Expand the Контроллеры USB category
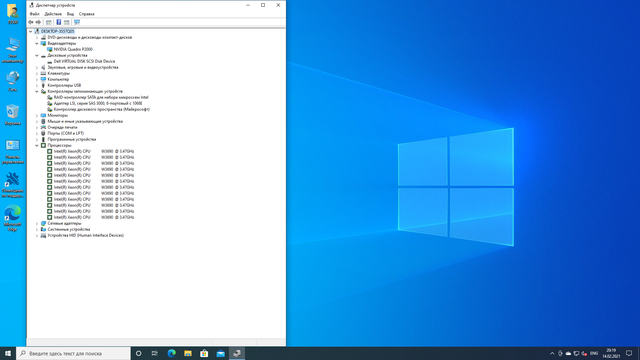This screenshot has height=360, width=640. coord(37,85)
